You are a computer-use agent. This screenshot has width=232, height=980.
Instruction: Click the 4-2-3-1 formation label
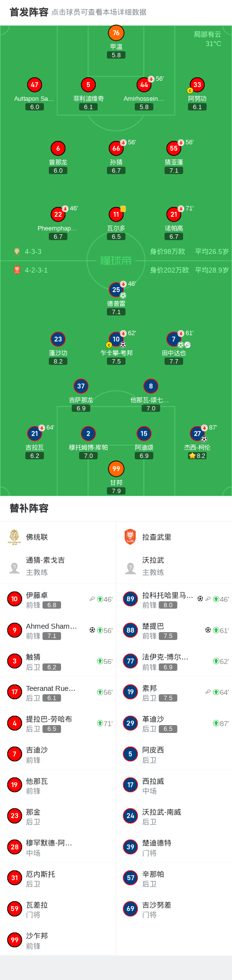36,270
